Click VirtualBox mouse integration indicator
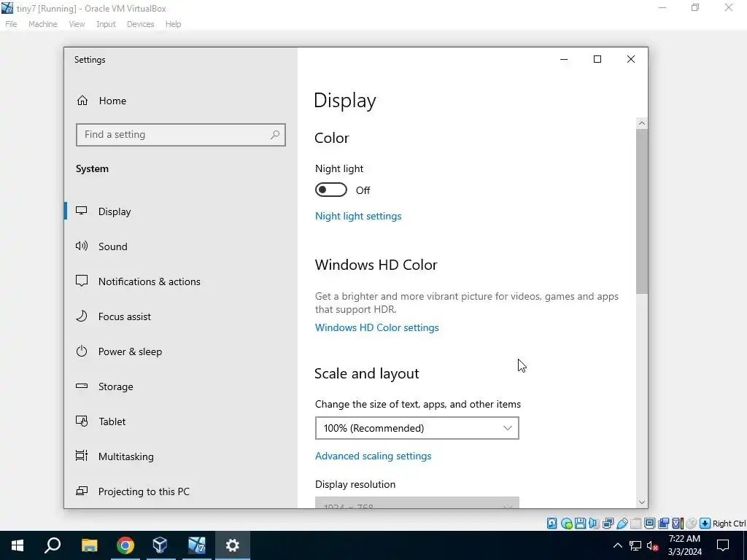Image resolution: width=747 pixels, height=560 pixels. pyautogui.click(x=692, y=524)
